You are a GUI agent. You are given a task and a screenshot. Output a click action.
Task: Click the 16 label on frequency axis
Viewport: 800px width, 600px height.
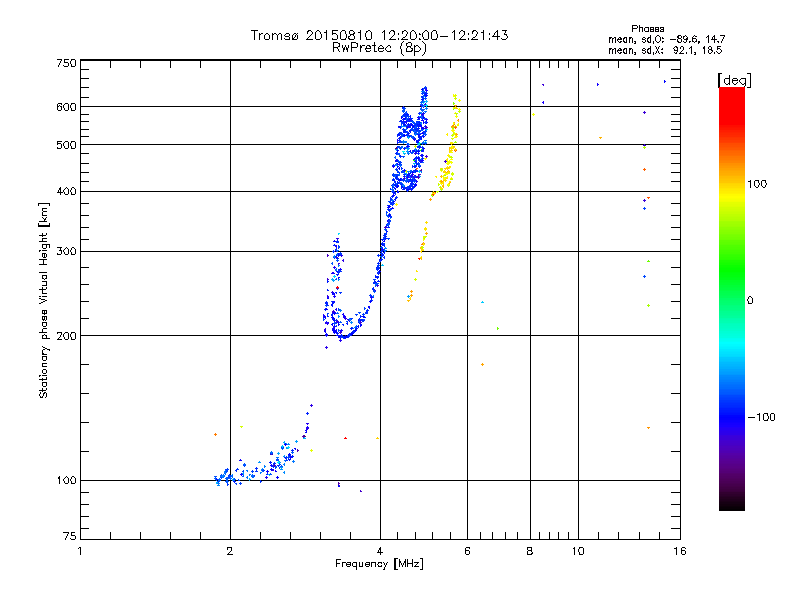(x=680, y=551)
